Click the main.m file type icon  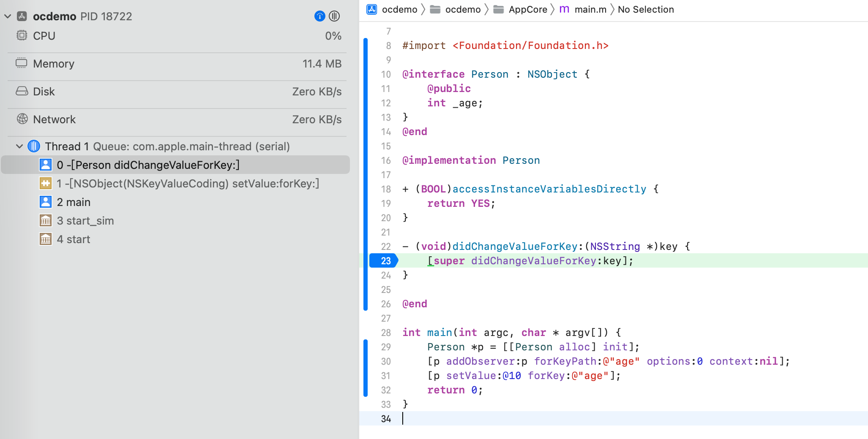click(x=564, y=9)
